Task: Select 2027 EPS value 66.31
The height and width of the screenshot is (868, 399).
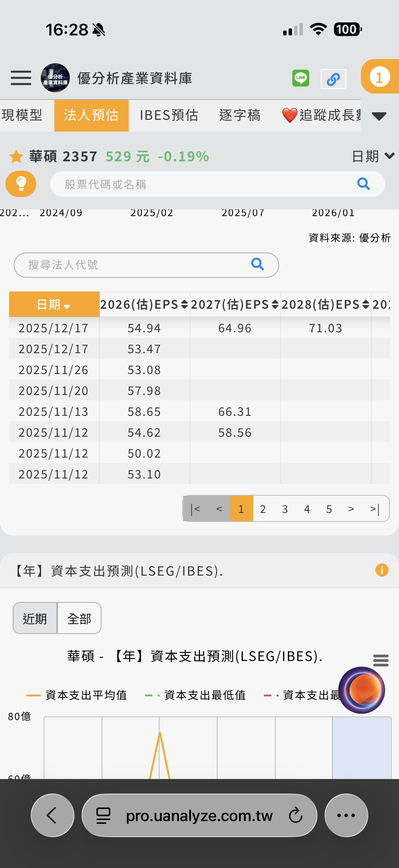Action: [235, 411]
